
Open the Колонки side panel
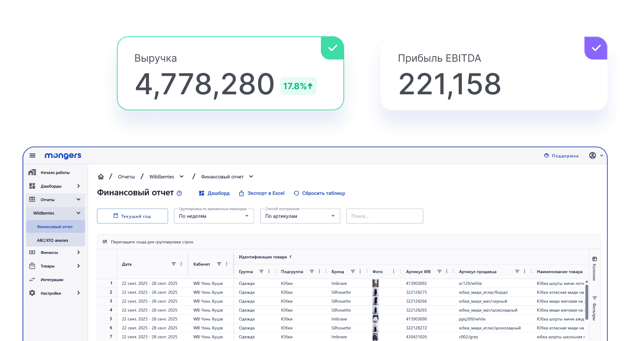[594, 269]
